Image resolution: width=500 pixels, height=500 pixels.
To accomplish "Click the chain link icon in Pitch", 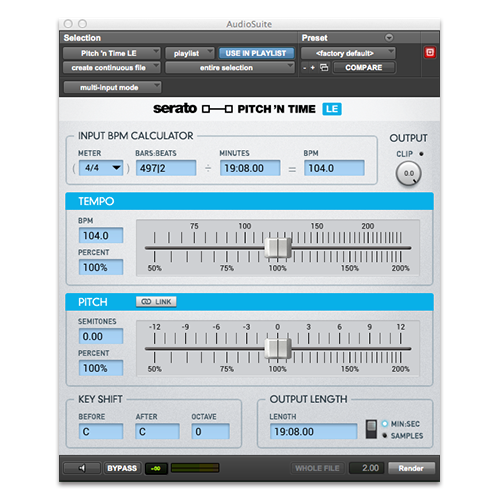I will [x=146, y=302].
